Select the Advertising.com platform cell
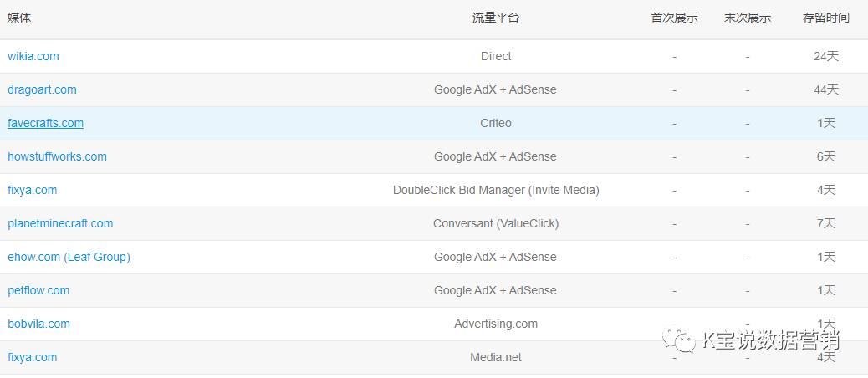 (x=496, y=324)
